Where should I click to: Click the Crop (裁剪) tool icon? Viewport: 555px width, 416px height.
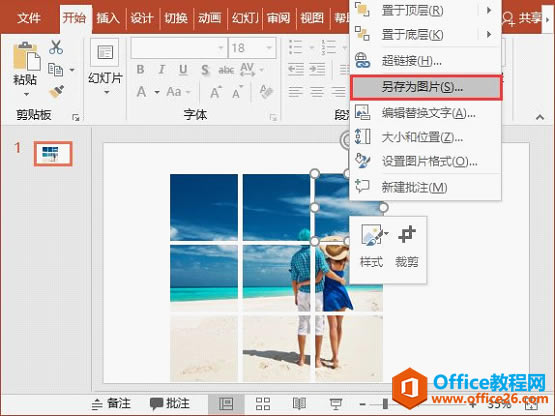(407, 234)
